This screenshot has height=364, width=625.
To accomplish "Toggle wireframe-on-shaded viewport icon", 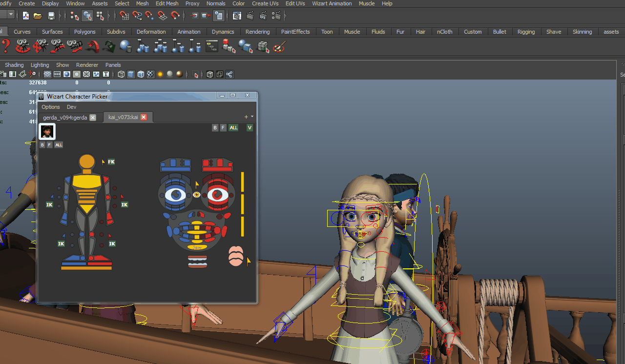I will [140, 74].
